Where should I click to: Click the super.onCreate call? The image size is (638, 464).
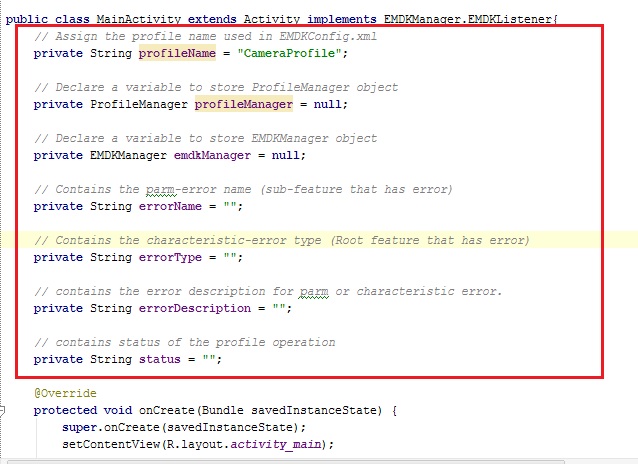(117, 428)
